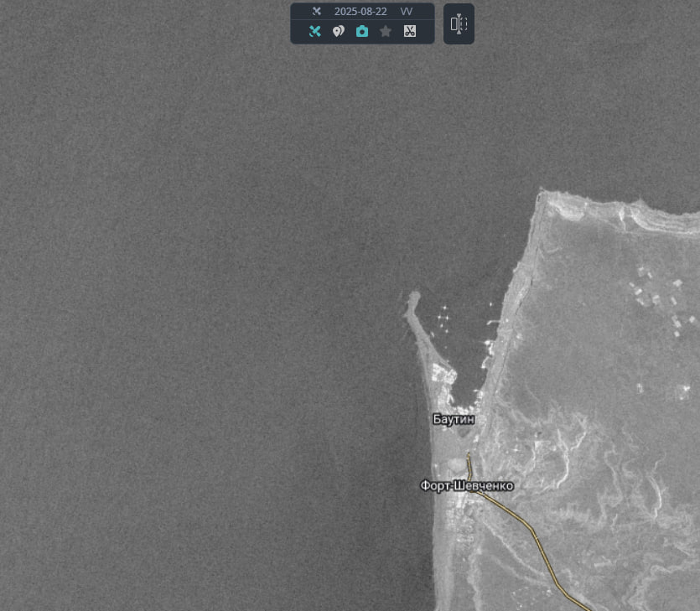This screenshot has height=611, width=700.
Task: Click the teal satellite icon in the toolbar
Action: pos(314,31)
